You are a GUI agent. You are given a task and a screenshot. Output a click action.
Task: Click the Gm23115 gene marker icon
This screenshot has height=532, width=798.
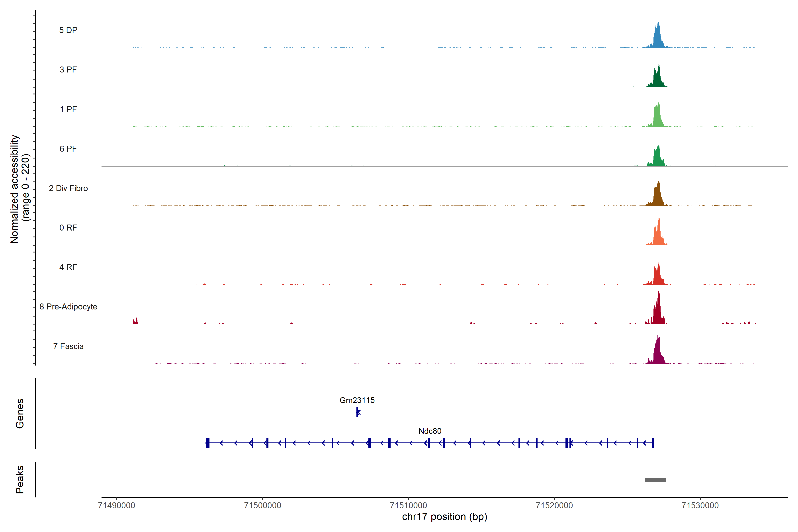(358, 412)
